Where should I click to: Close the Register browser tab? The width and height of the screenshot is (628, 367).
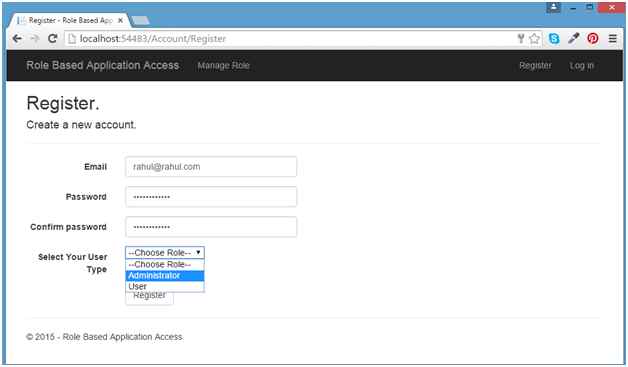pyautogui.click(x=121, y=20)
